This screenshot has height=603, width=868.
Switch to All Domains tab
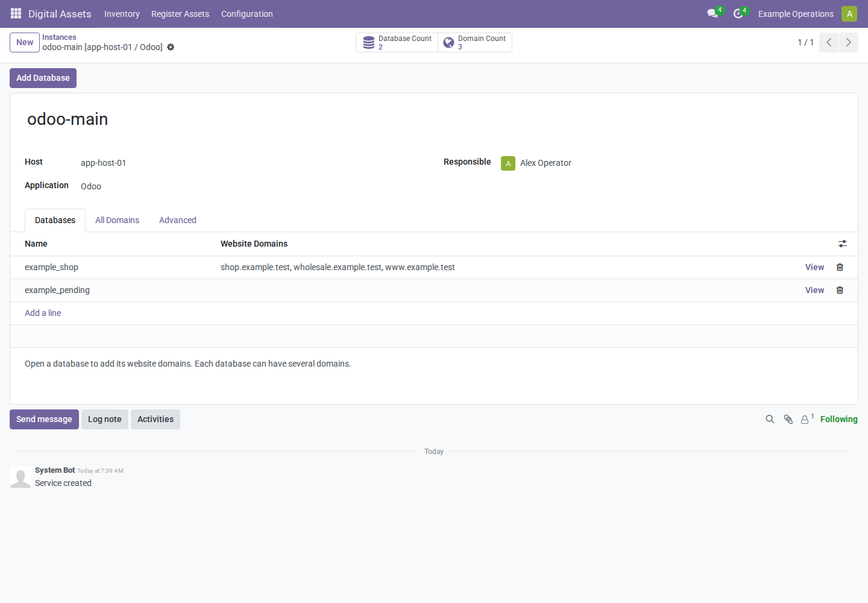(x=117, y=220)
